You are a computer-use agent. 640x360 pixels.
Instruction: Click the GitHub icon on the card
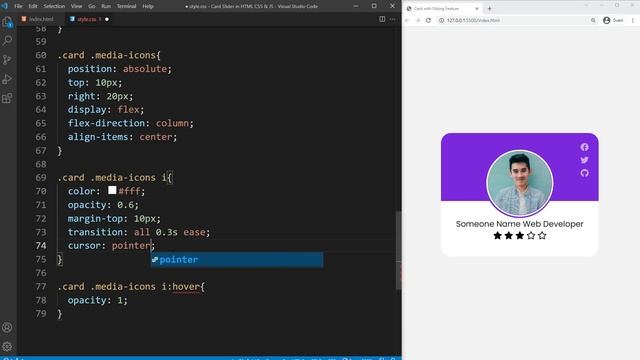(x=584, y=173)
